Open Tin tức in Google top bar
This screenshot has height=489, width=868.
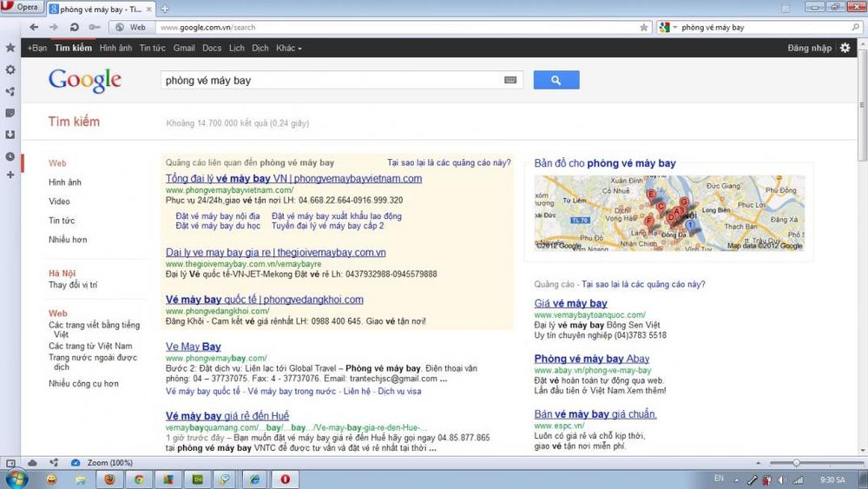(x=152, y=48)
